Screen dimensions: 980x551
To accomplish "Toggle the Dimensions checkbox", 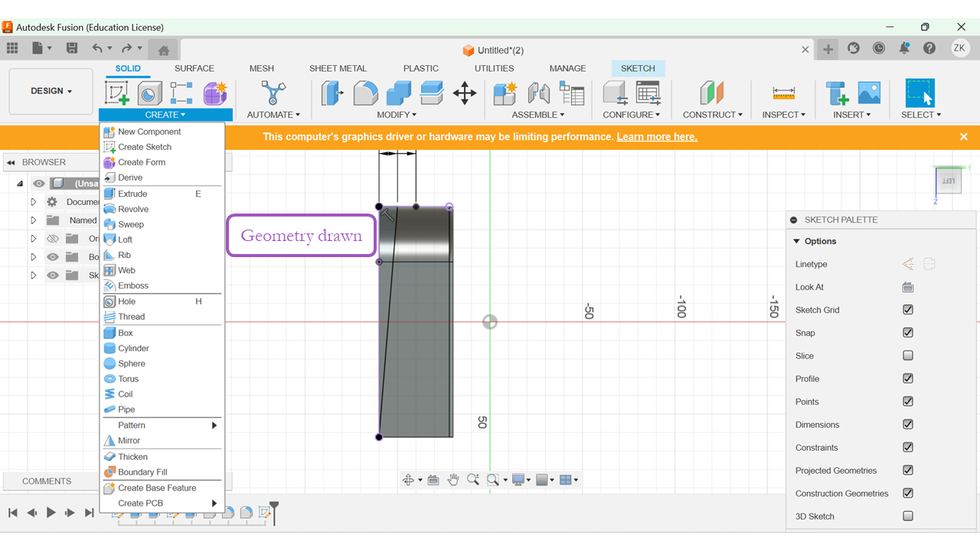I will [908, 425].
